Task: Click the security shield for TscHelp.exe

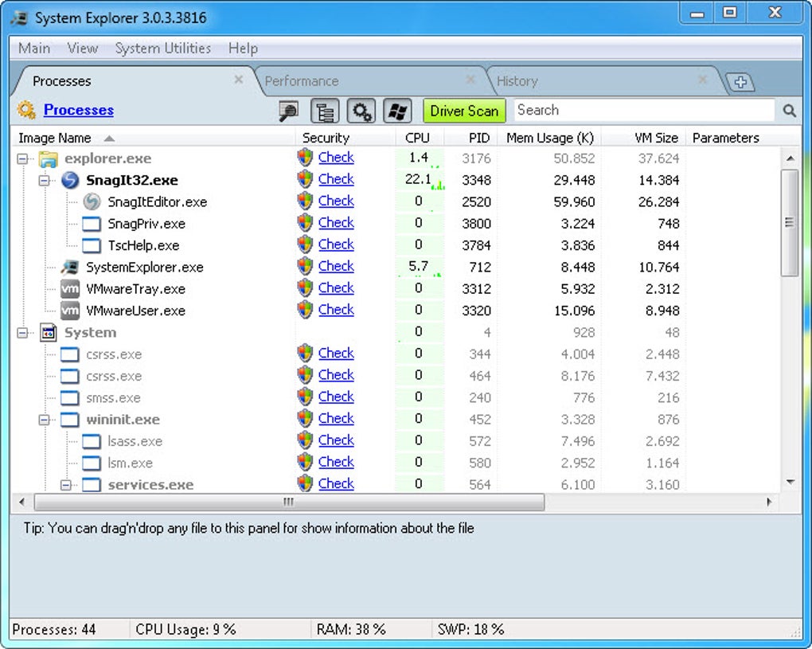Action: point(305,244)
